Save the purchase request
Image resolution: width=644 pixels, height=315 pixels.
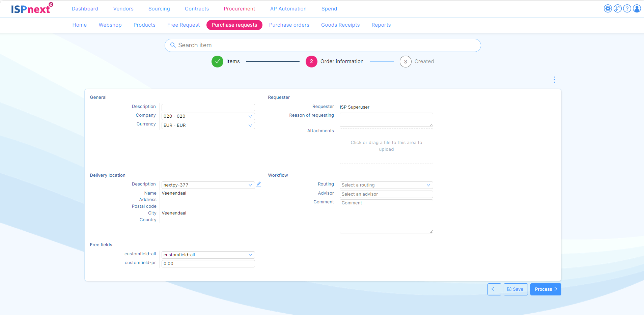pos(515,289)
